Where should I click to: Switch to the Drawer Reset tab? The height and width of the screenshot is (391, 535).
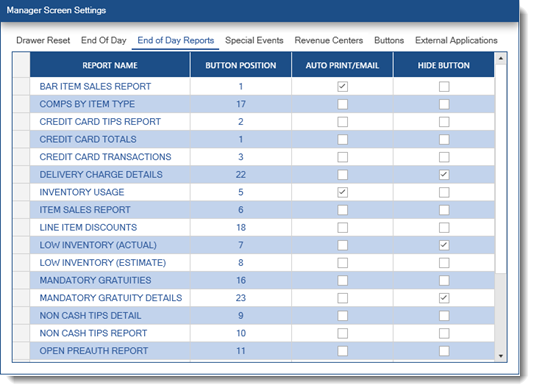[43, 41]
